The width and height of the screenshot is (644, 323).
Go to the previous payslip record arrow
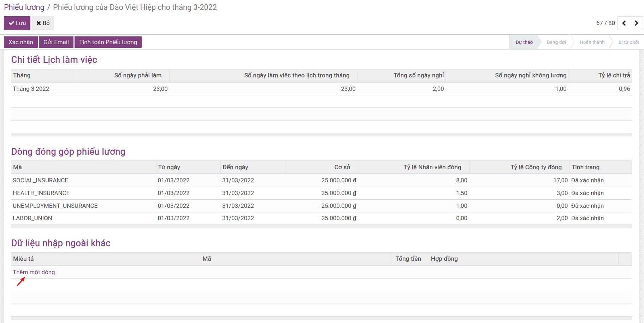click(624, 23)
